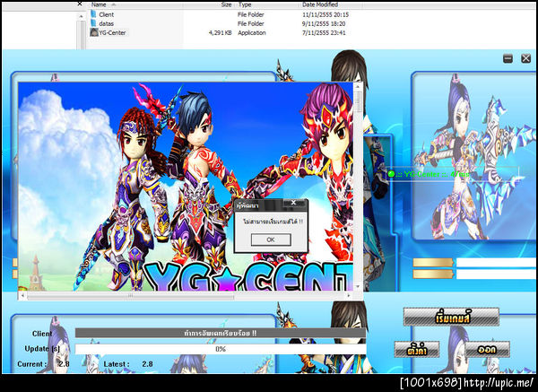This screenshot has width=538, height=392.
Task: Select the datas folder in Explorer
Action: tap(106, 23)
